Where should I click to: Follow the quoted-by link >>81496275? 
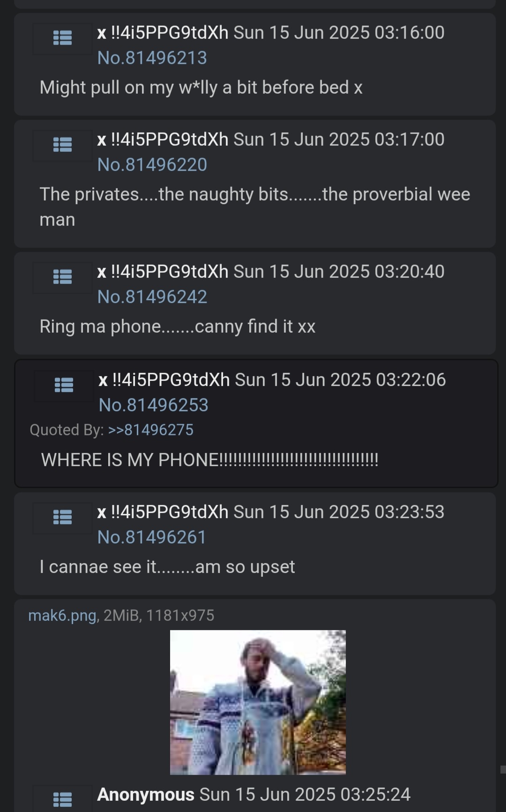pyautogui.click(x=150, y=430)
